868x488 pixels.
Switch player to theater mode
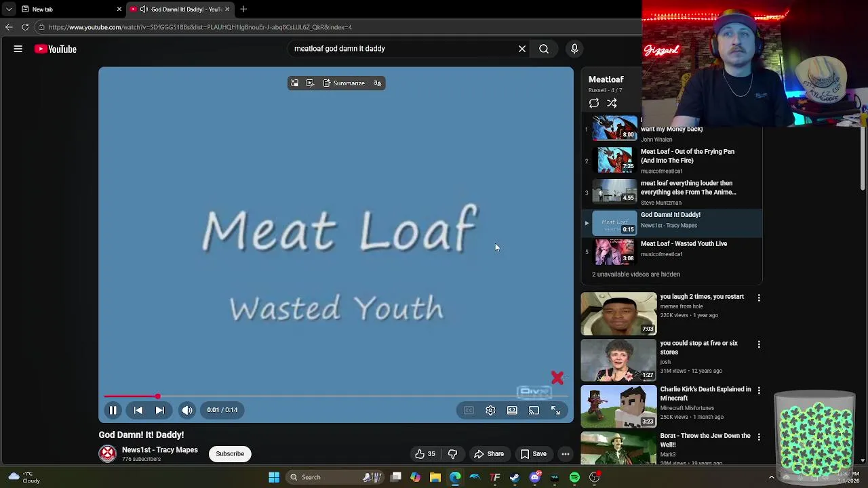[x=512, y=410]
